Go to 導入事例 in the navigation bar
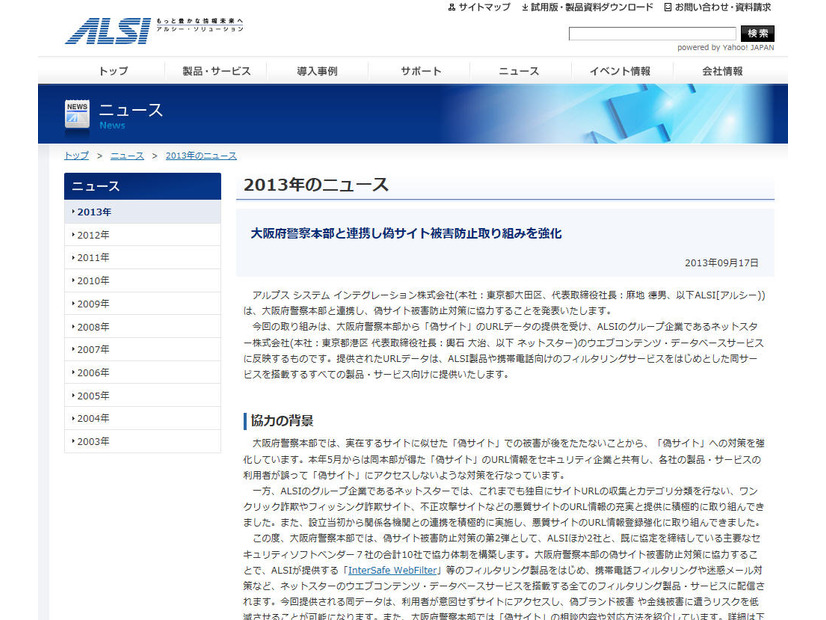 point(317,71)
